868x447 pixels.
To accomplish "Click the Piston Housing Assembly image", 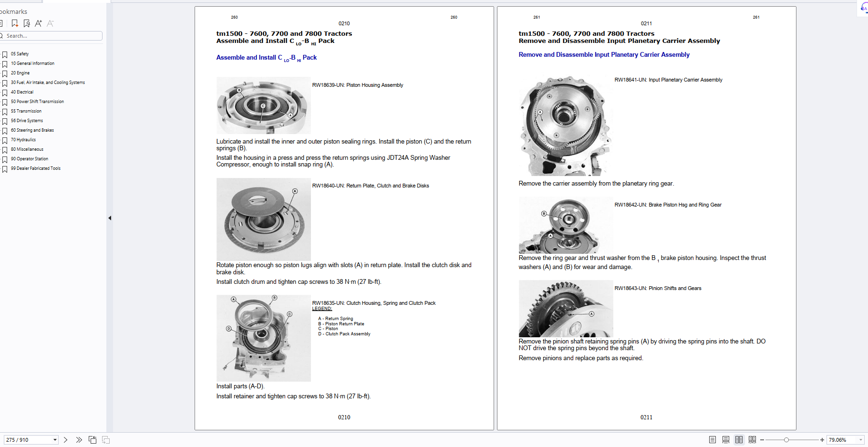I will click(x=263, y=105).
